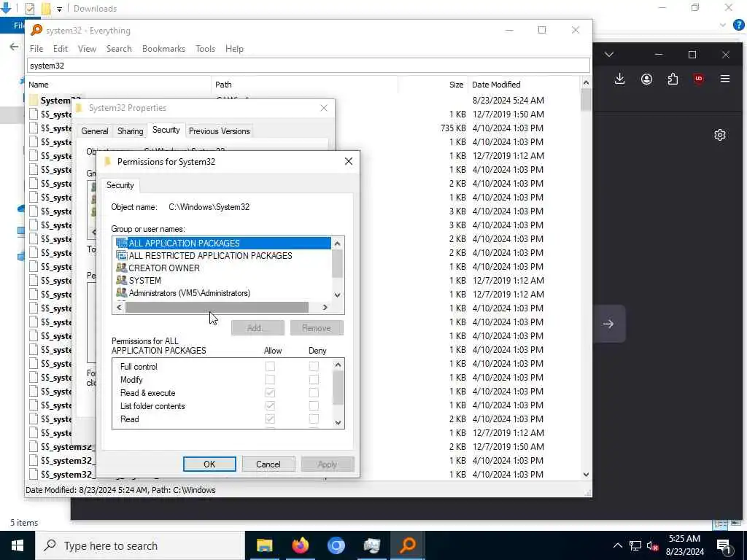Click the Explorer help question mark icon
Viewport: 747px width, 560px height.
738,25
